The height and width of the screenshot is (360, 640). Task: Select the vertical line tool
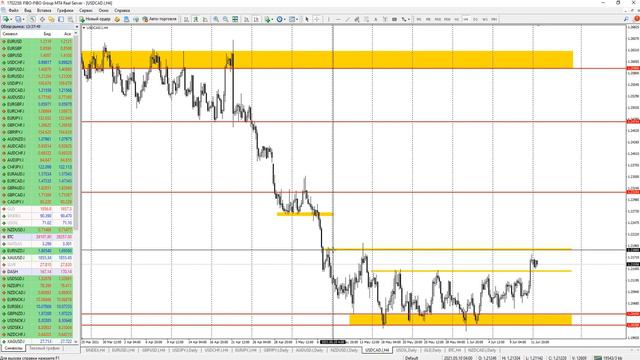pyautogui.click(x=329, y=19)
